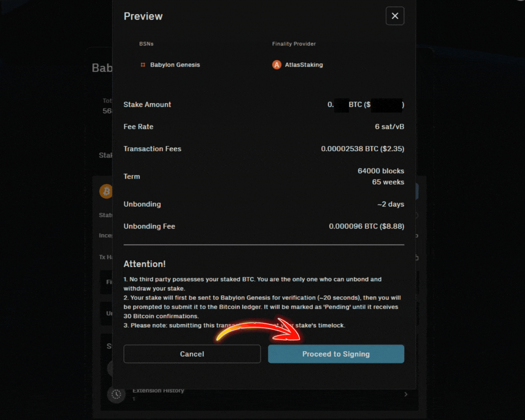Image resolution: width=525 pixels, height=420 pixels.
Task: Click the Term value of 64000 blocks
Action: 381,171
